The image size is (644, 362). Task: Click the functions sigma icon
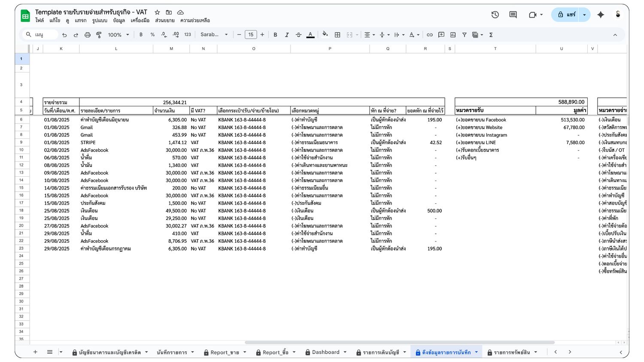[491, 35]
